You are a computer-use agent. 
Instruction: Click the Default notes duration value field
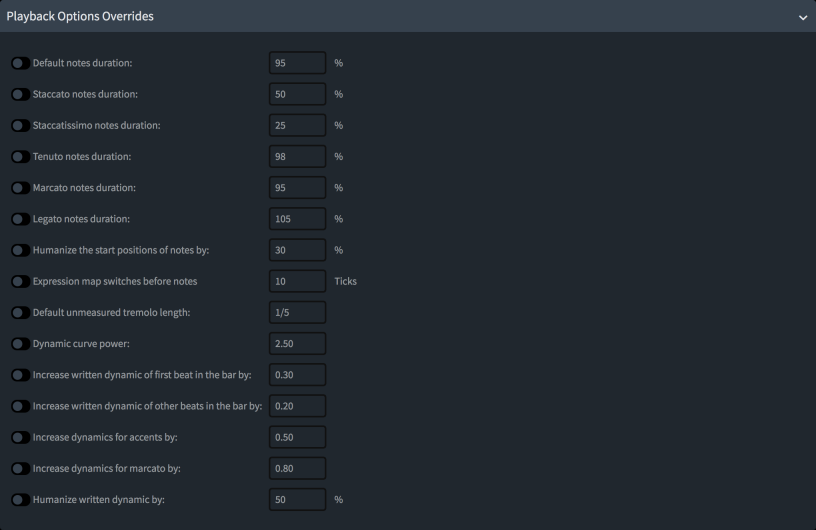(297, 63)
